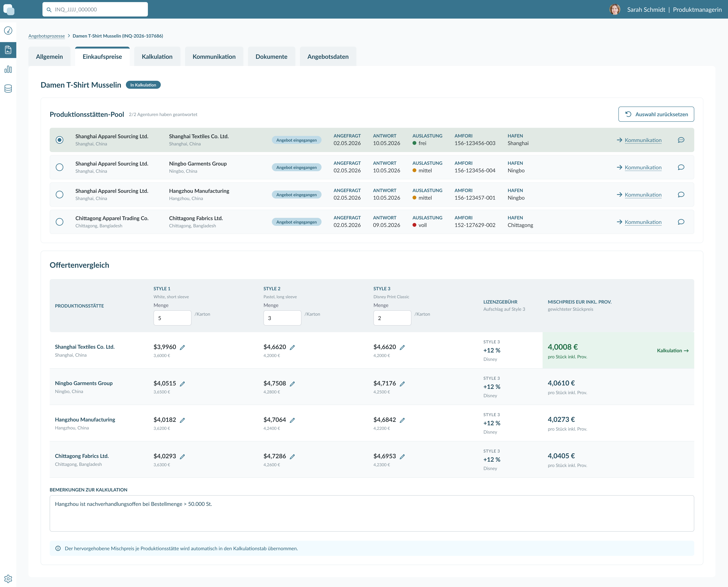Screen dimensions: 728x587
Task: Switch to the Dokumente tab
Action: click(271, 57)
